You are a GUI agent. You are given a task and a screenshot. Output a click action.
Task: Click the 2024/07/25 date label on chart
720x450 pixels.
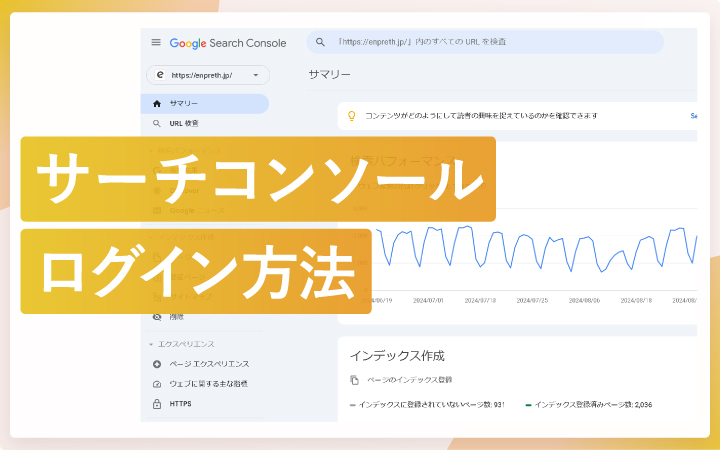532,300
